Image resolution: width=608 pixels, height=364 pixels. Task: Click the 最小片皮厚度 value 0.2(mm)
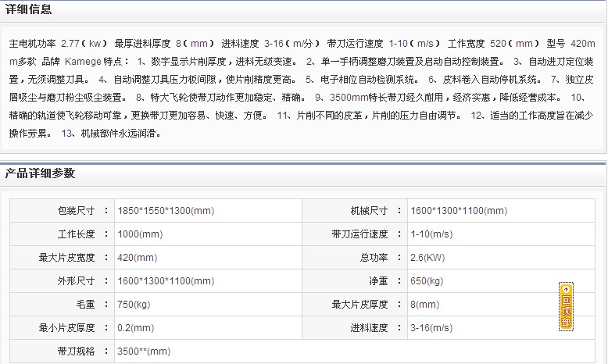point(137,328)
